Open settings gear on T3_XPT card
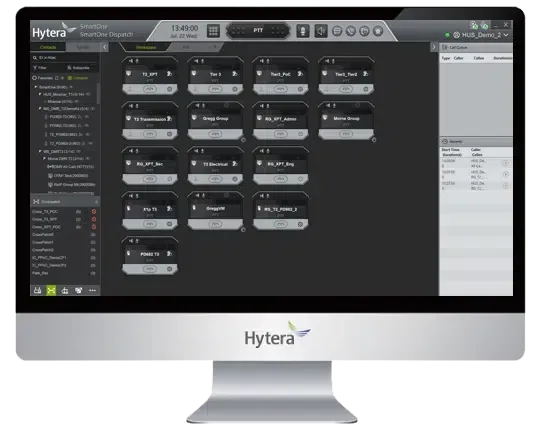 click(170, 89)
